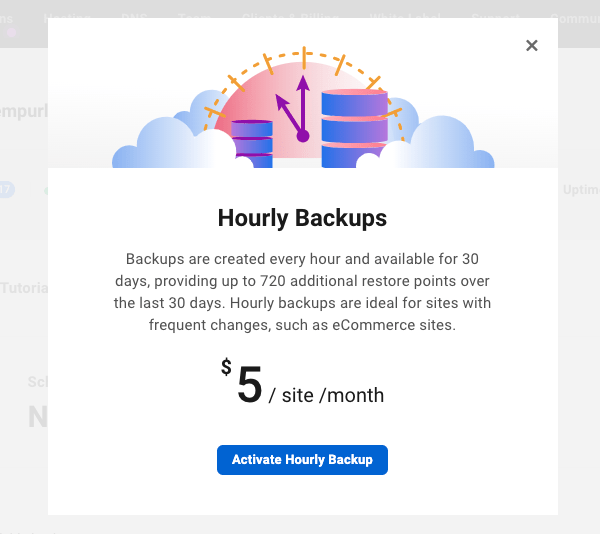Image resolution: width=600 pixels, height=534 pixels.
Task: Open the dimmed DNS menu item
Action: [134, 17]
